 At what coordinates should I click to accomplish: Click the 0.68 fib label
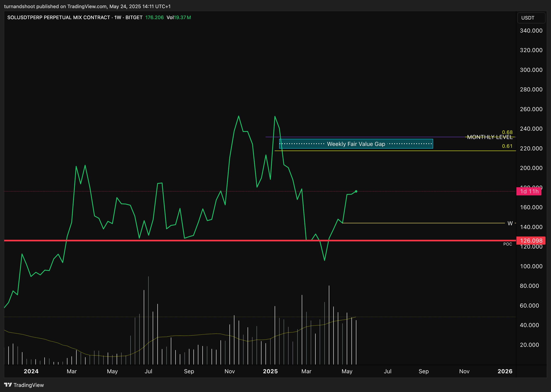pyautogui.click(x=507, y=132)
